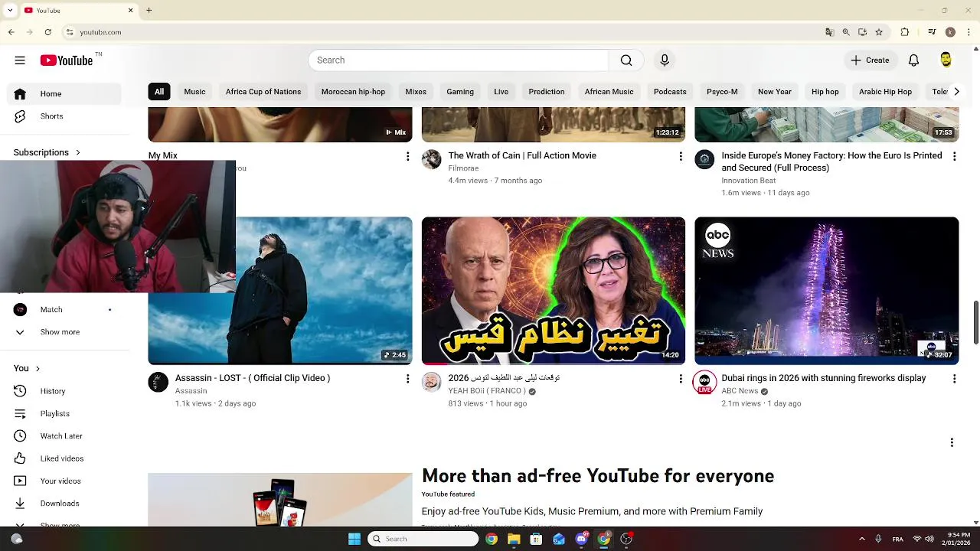Go to Home in the sidebar

[64, 94]
